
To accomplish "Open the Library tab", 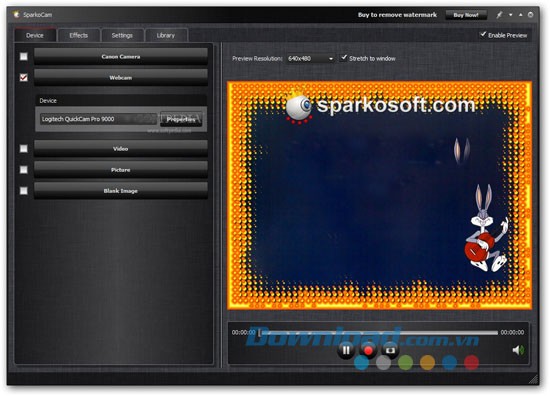I will [x=166, y=35].
